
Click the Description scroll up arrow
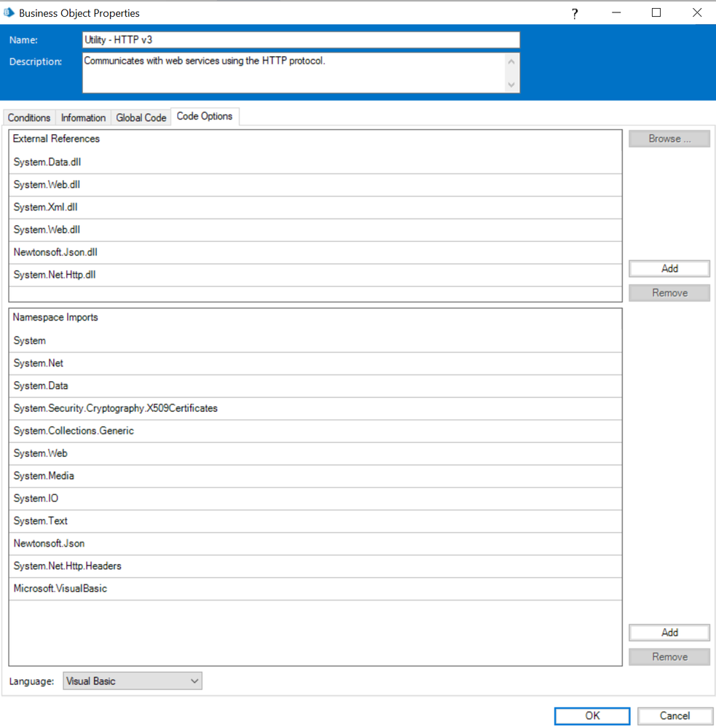pyautogui.click(x=511, y=61)
